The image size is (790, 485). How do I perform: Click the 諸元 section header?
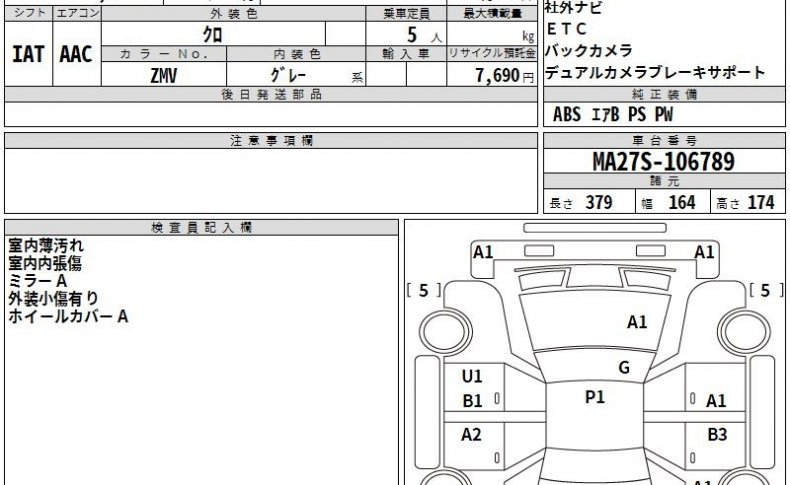664,181
